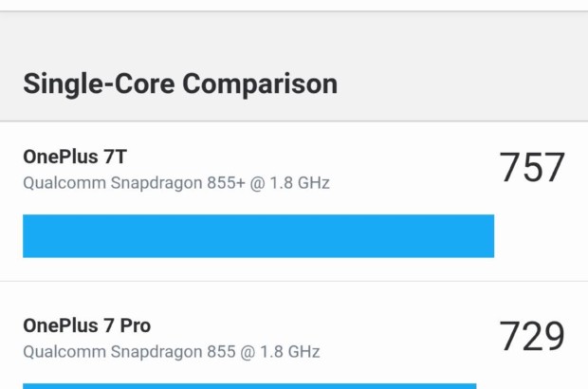Viewport: 588px width, 389px height.
Task: Tap the gray strip above the heading
Action: (294, 33)
